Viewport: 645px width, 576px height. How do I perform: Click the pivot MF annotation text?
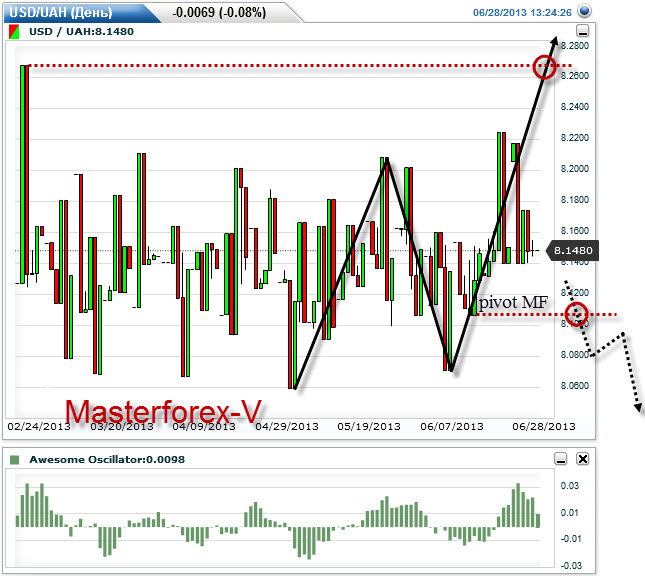coord(513,302)
